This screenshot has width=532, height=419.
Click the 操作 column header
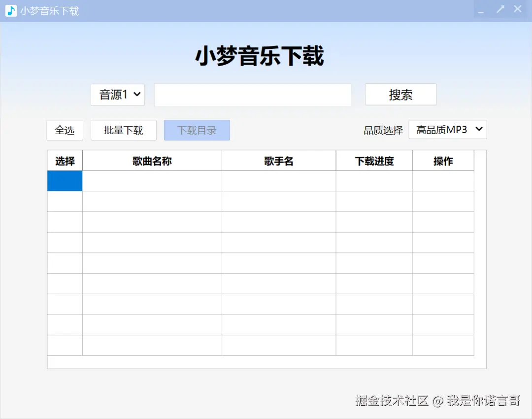coord(443,161)
